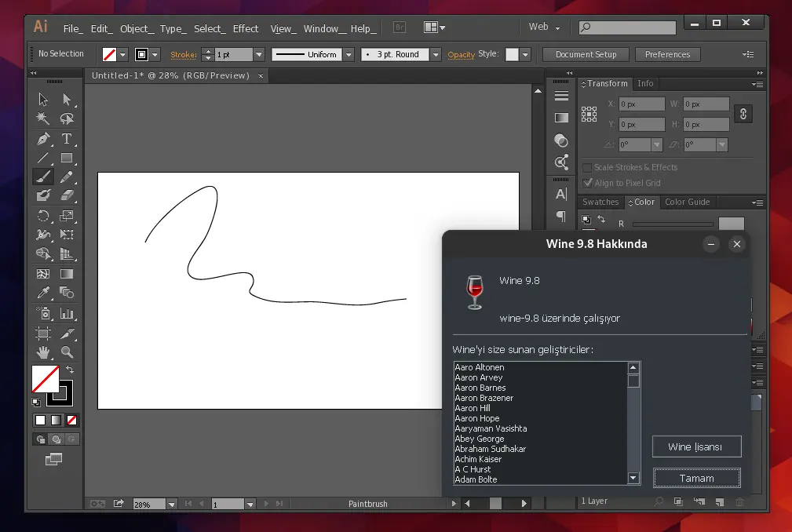Viewport: 792px width, 532px height.
Task: Select the Eraser tool
Action: [x=67, y=195]
